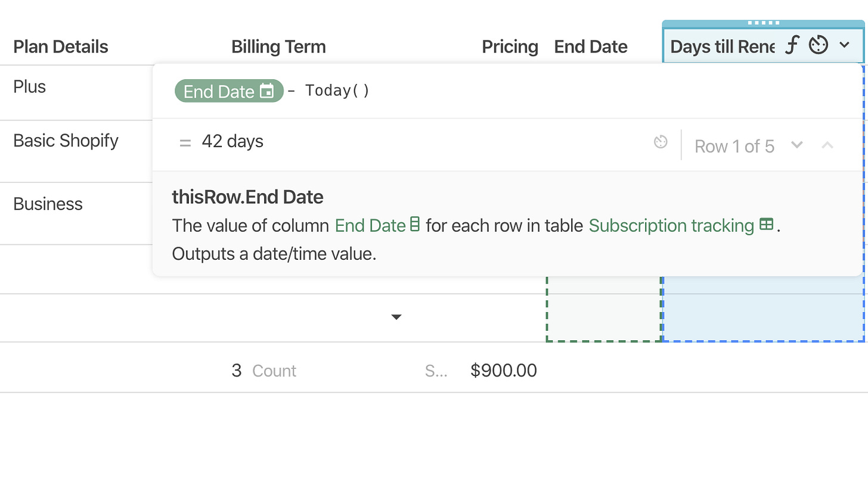The height and width of the screenshot is (488, 868).
Task: Click the drag handle dots above Days till Renewal
Action: [764, 23]
